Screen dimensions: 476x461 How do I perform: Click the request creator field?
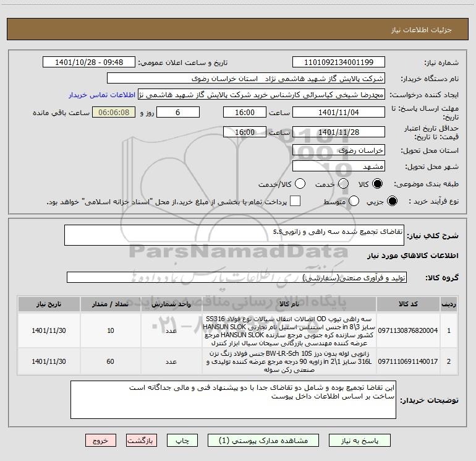pos(261,94)
